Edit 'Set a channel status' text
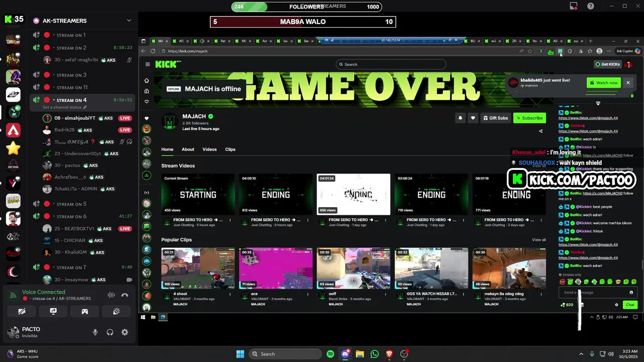Viewport: 644px width, 362px height. [x=64, y=107]
